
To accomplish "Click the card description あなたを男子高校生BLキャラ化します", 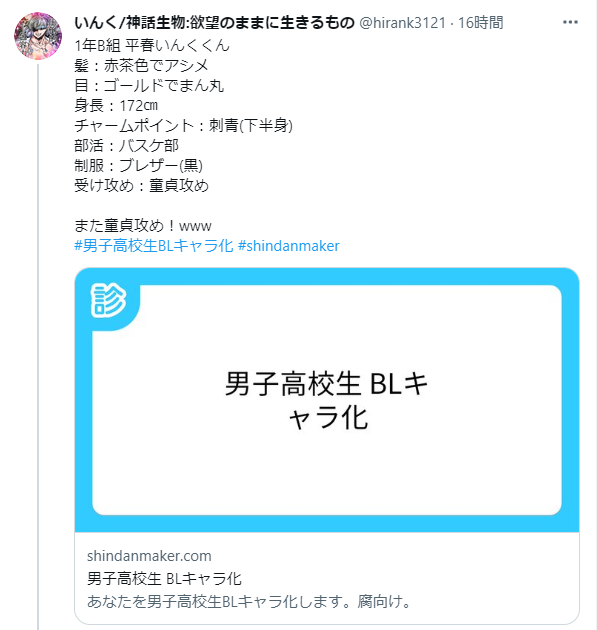I will click(249, 601).
